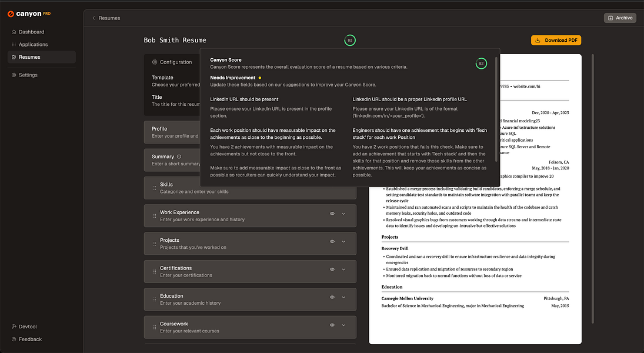Click the Needs Improvement yellow dot
The height and width of the screenshot is (353, 644).
260,78
